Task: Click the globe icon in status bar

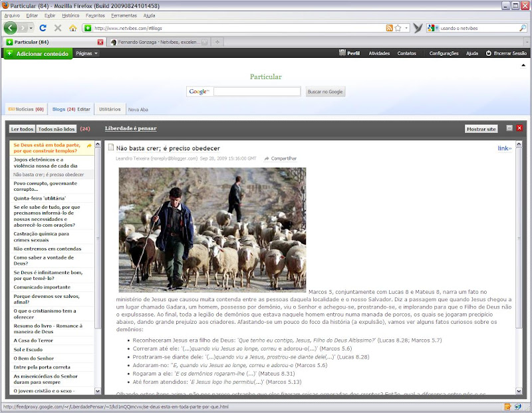Action: pyautogui.click(x=518, y=406)
